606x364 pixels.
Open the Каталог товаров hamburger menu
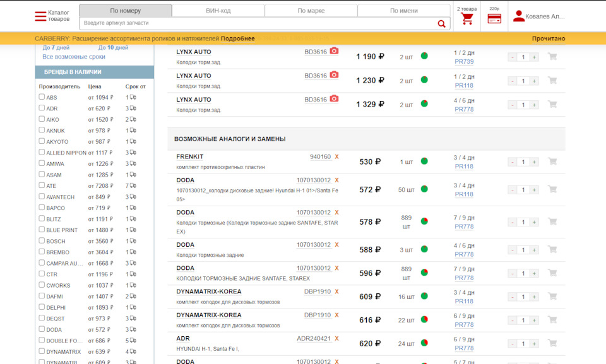(x=40, y=16)
